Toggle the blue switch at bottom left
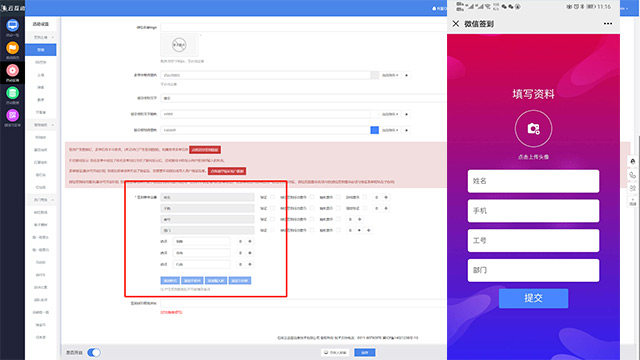This screenshot has width=640, height=360. tap(94, 352)
